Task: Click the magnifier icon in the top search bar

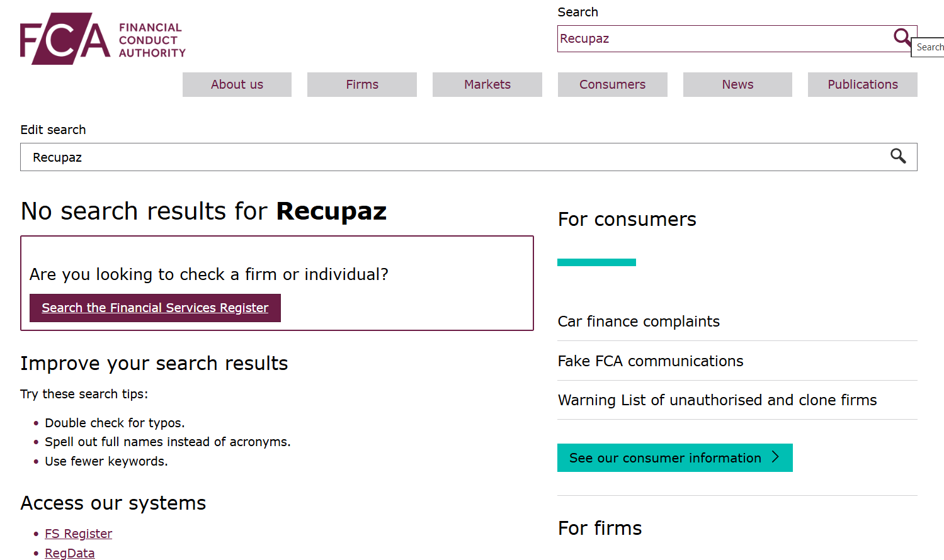Action: (903, 38)
